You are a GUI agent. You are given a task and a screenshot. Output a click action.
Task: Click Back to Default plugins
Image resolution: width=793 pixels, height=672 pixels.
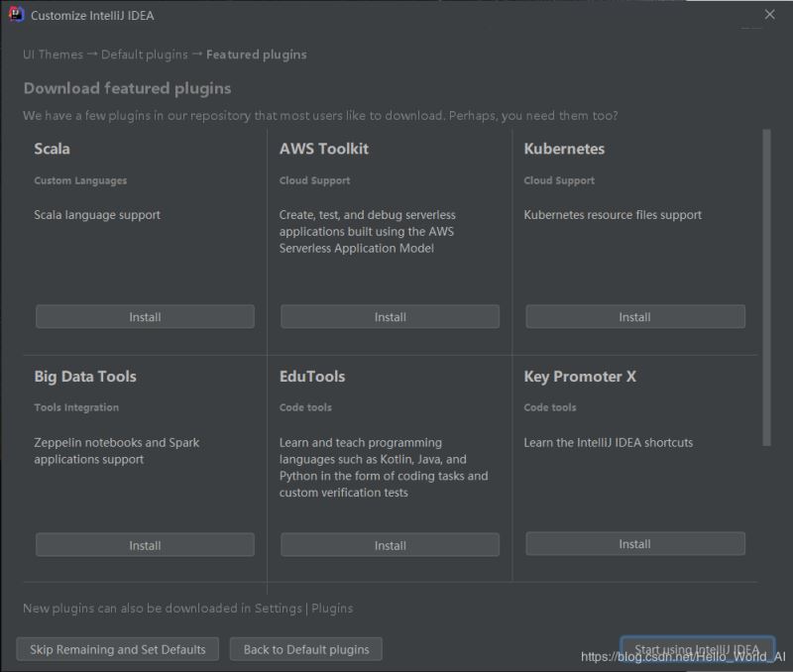(304, 649)
